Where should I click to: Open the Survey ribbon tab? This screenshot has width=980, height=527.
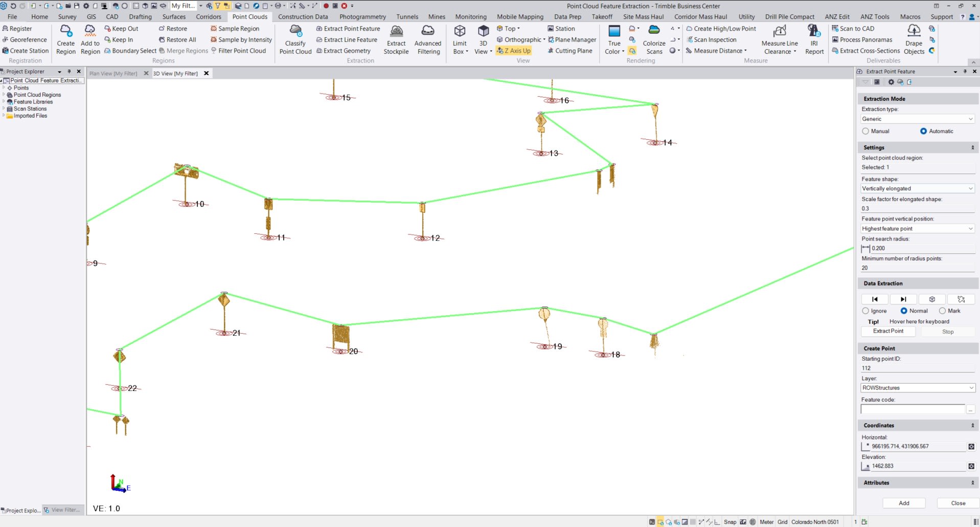(67, 17)
